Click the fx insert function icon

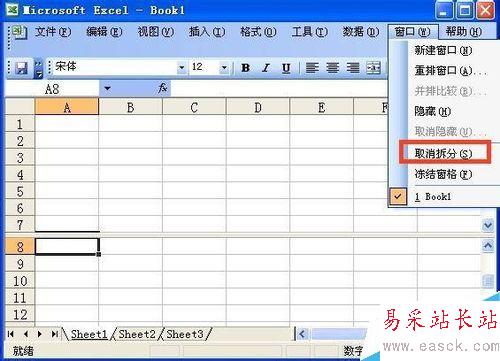point(162,88)
